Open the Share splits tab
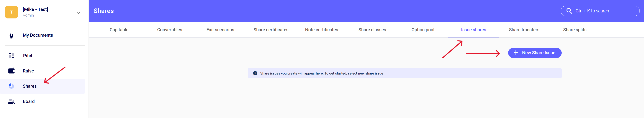644x118 pixels. click(575, 30)
